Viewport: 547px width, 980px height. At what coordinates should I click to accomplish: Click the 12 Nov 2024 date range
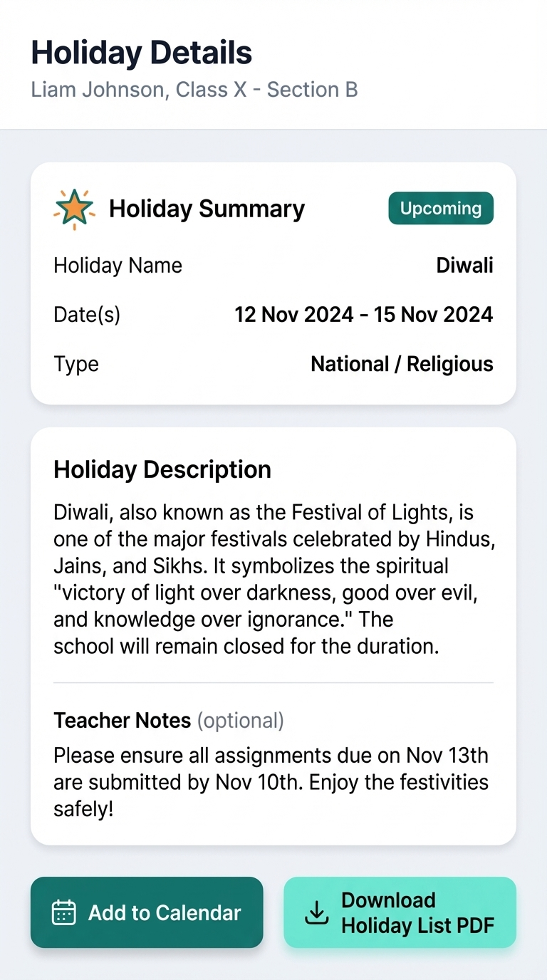363,314
